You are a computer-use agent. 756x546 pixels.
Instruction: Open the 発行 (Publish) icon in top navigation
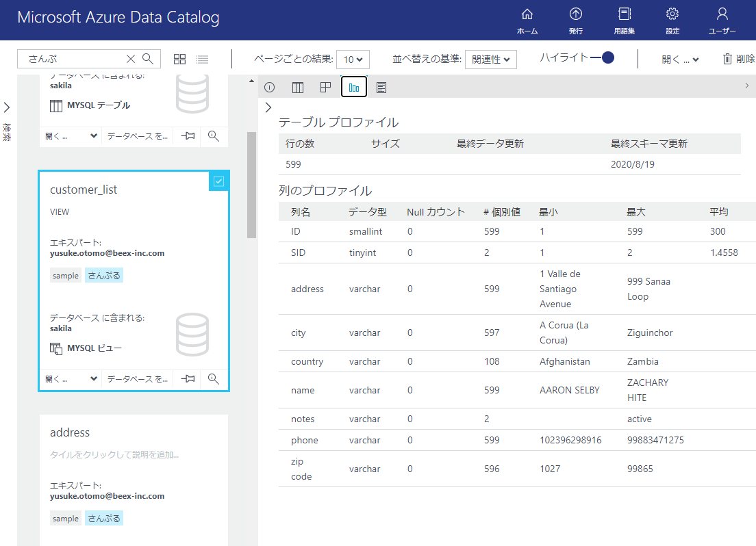pyautogui.click(x=575, y=20)
